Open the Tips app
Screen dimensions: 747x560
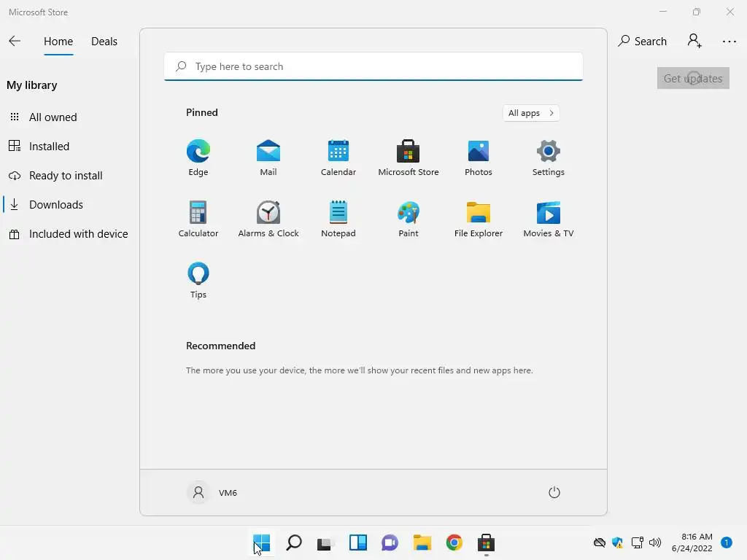point(198,281)
